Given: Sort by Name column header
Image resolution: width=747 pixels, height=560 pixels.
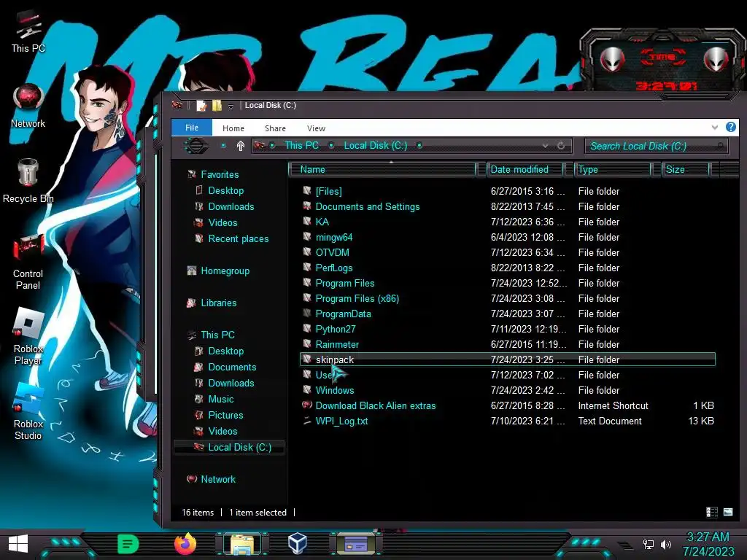Looking at the screenshot, I should tap(385, 169).
